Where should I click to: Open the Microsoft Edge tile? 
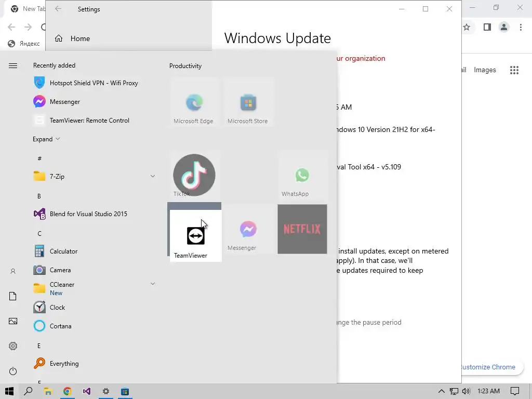[194, 103]
